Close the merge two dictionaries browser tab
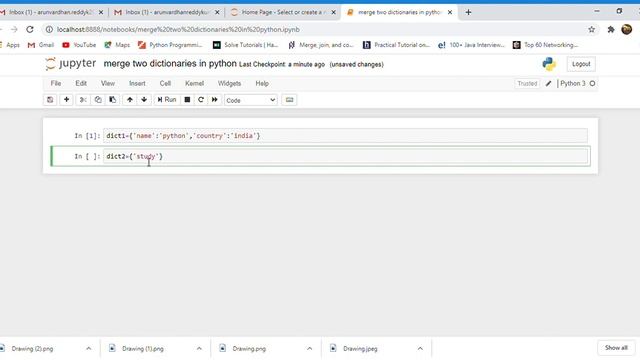640x360 pixels. click(x=450, y=12)
